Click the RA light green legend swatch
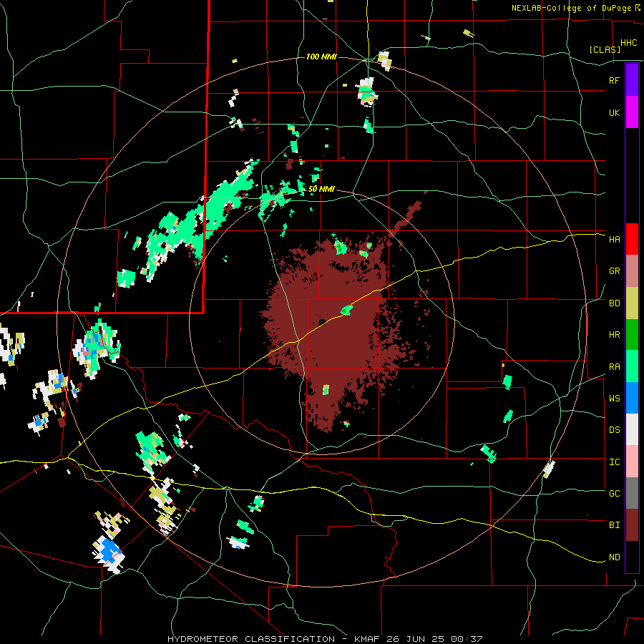Viewport: 644px width, 644px height. 632,366
